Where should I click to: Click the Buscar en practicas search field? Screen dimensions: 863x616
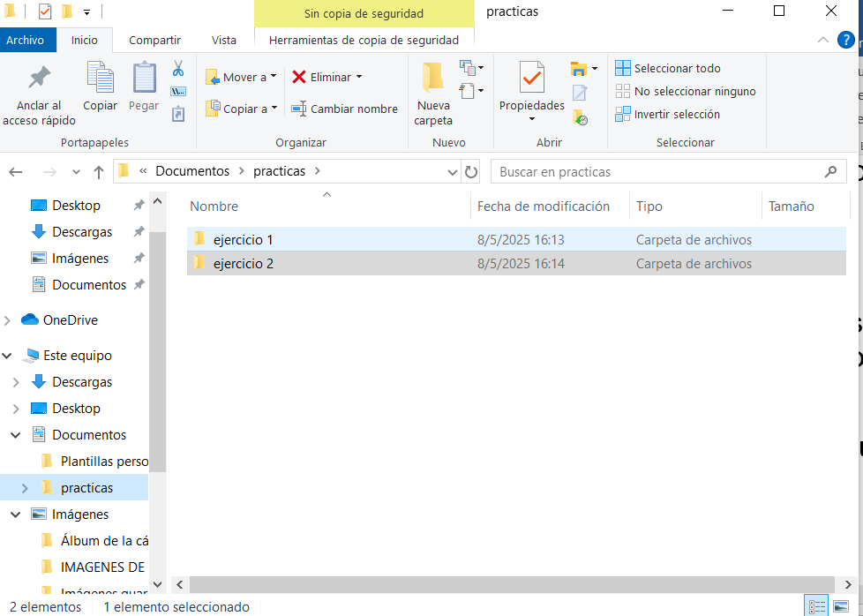657,172
